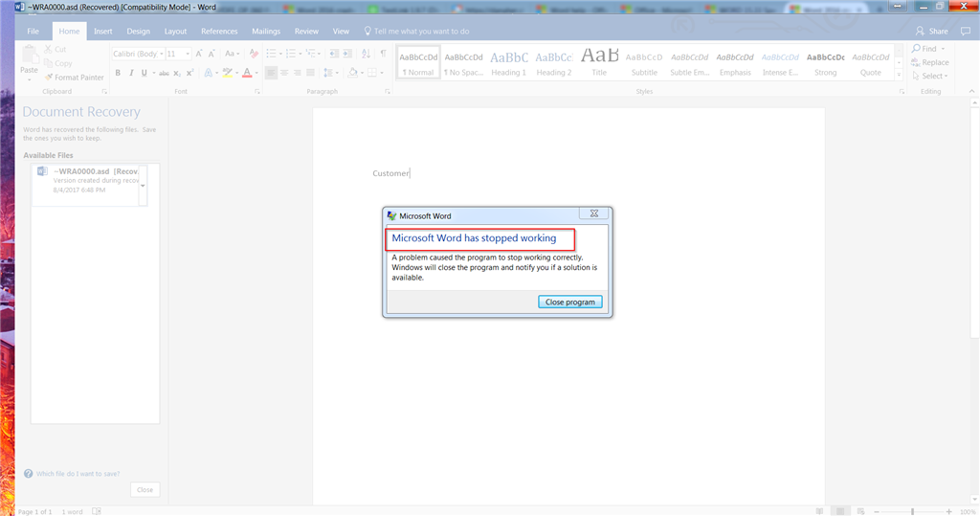Adjust the zoom slider handle

(912, 511)
